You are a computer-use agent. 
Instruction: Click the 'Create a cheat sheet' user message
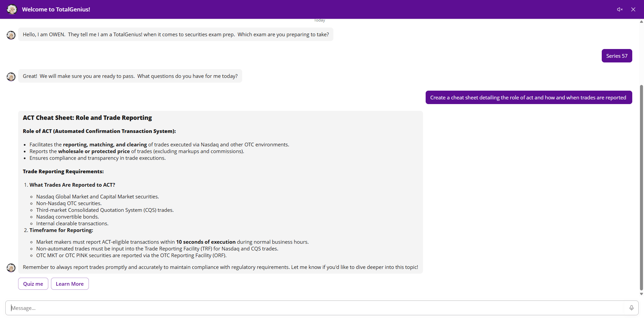[x=528, y=97]
